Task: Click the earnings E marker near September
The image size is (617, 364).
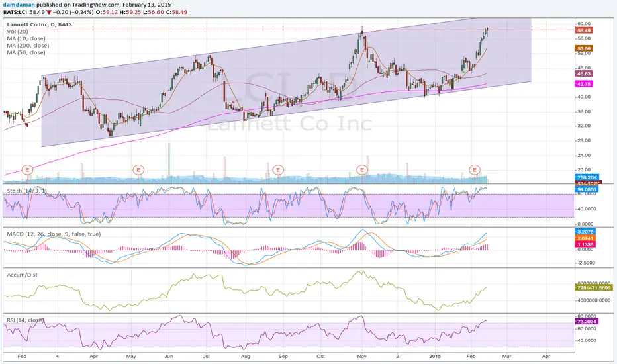Action: [x=278, y=170]
